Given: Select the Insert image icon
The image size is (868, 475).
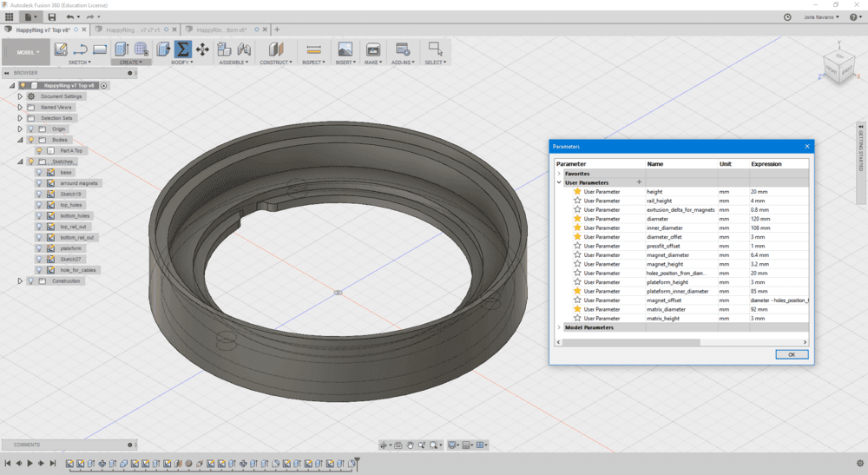Looking at the screenshot, I should coord(345,49).
